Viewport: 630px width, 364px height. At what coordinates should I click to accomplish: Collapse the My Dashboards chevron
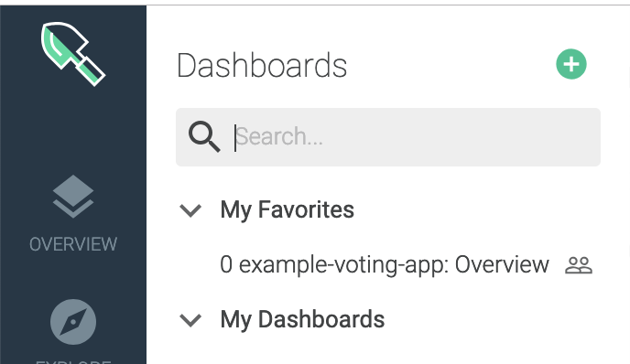pos(190,320)
